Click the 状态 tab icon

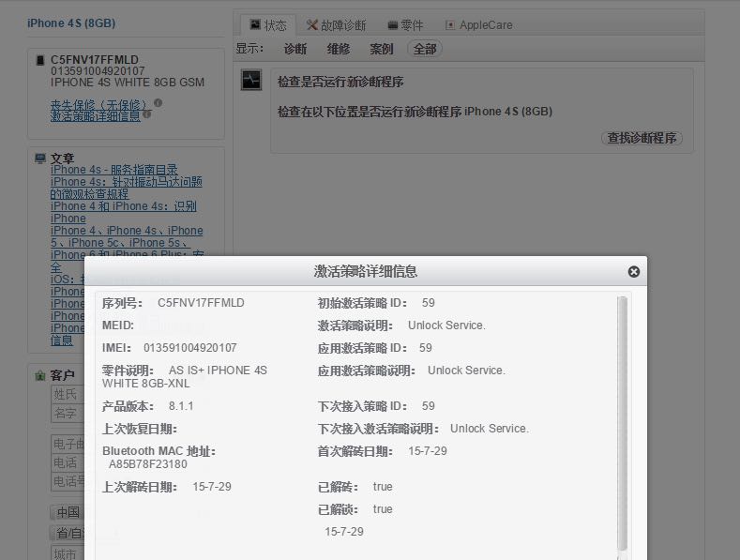tap(255, 24)
